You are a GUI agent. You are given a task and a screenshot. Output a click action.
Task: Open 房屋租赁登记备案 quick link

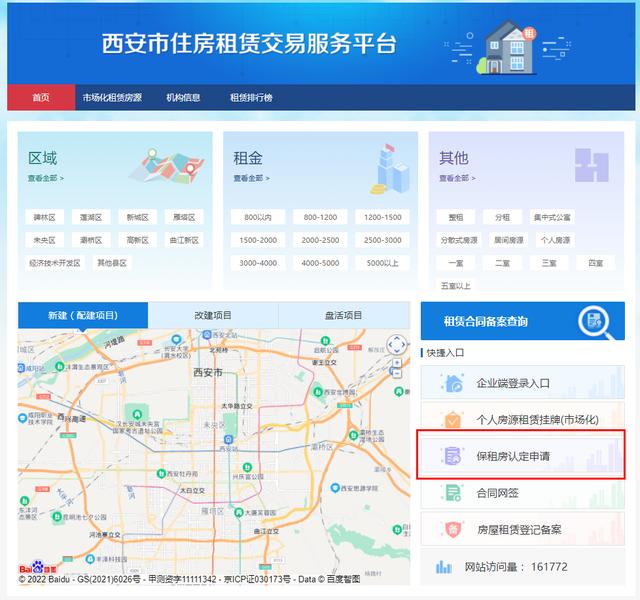click(522, 529)
